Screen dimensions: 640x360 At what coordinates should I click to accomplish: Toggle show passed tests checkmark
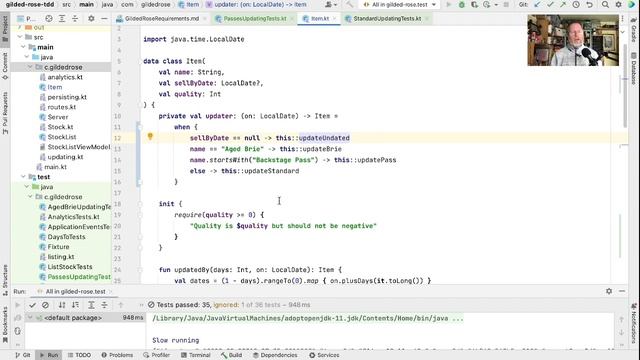[x=33, y=305]
